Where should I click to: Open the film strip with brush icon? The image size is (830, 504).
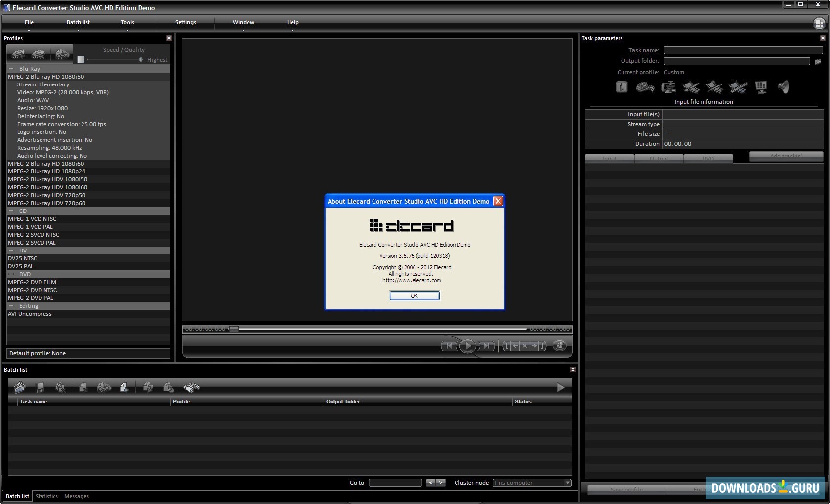[x=691, y=87]
